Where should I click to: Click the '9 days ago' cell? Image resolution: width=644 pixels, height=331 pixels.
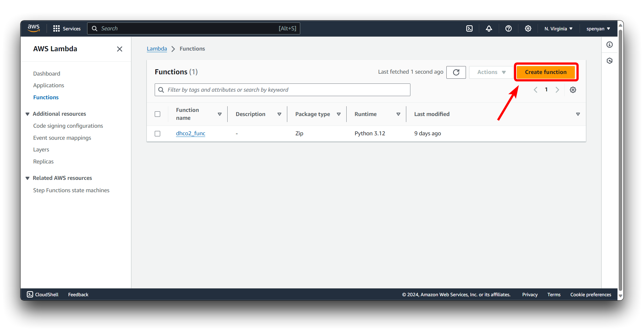point(427,133)
